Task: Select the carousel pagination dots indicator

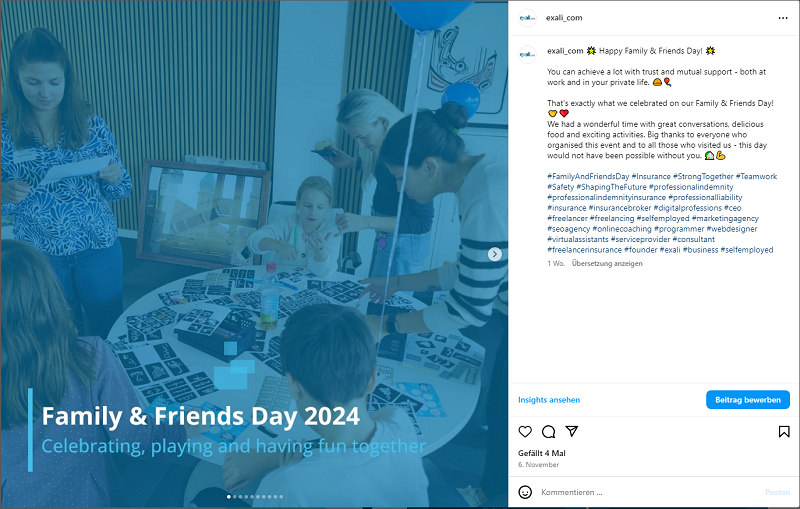Action: coord(254,496)
